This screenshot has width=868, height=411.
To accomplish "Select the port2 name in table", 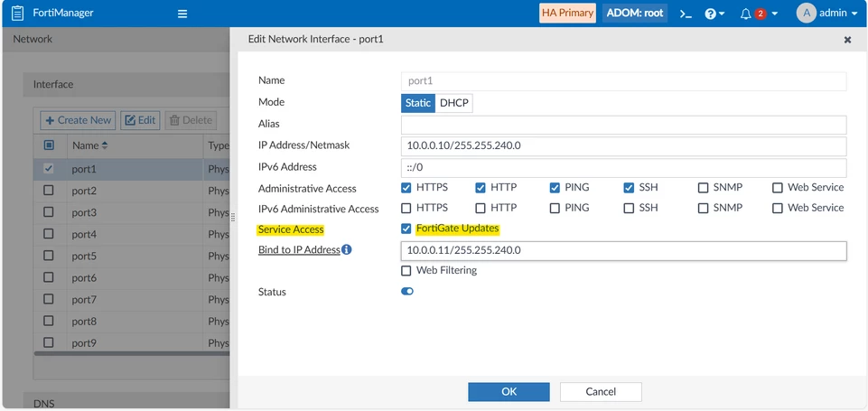I will (x=84, y=191).
